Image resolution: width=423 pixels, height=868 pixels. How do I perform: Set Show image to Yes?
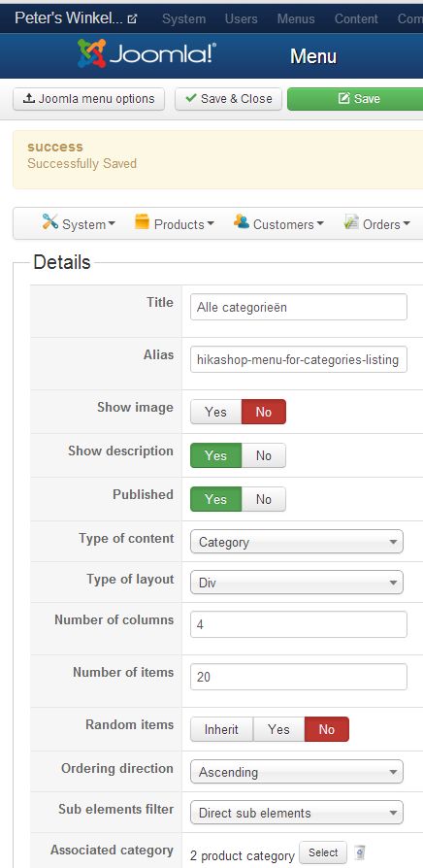[x=215, y=412]
